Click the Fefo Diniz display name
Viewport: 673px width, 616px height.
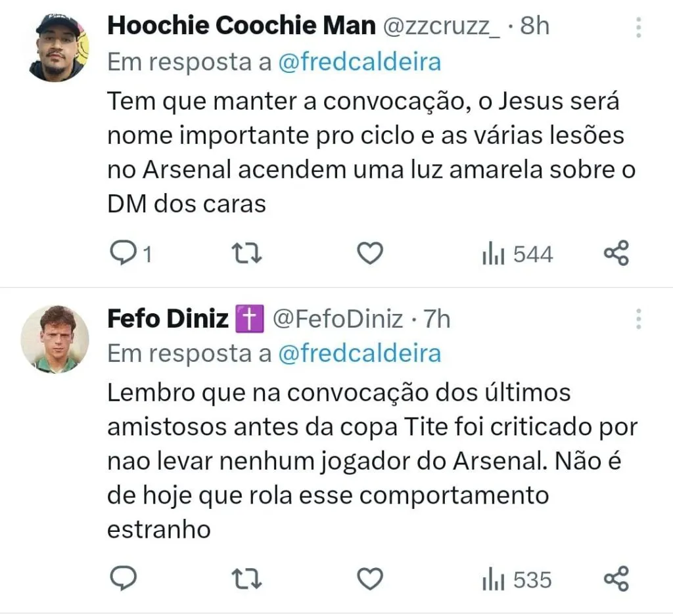[x=167, y=319]
